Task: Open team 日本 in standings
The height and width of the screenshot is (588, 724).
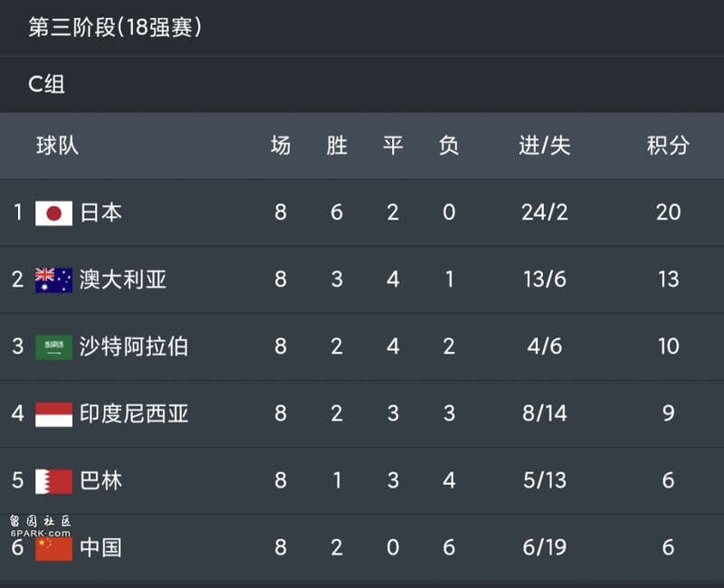Action: point(101,213)
